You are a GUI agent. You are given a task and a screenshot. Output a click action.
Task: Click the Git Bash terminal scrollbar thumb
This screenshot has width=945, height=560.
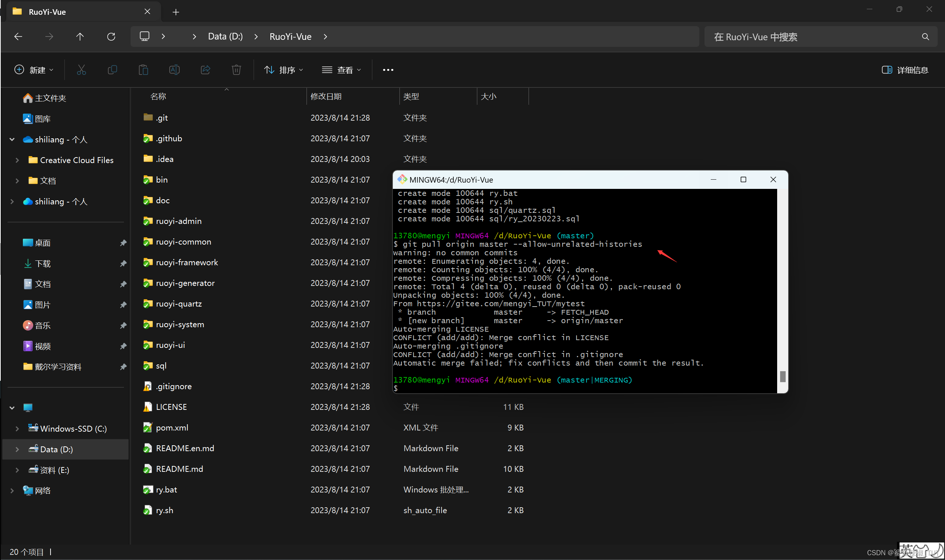782,376
